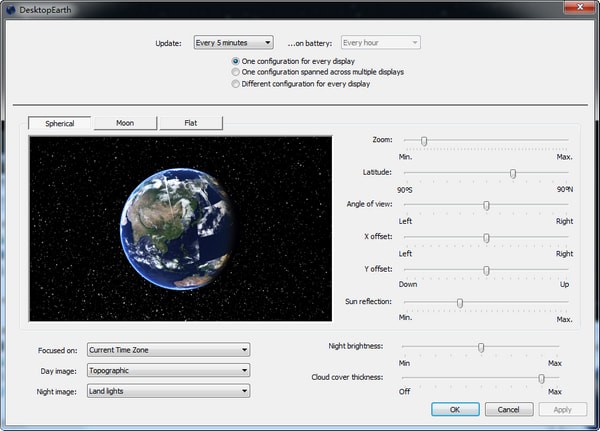Open the Day image dropdown
The width and height of the screenshot is (600, 431).
click(x=168, y=370)
